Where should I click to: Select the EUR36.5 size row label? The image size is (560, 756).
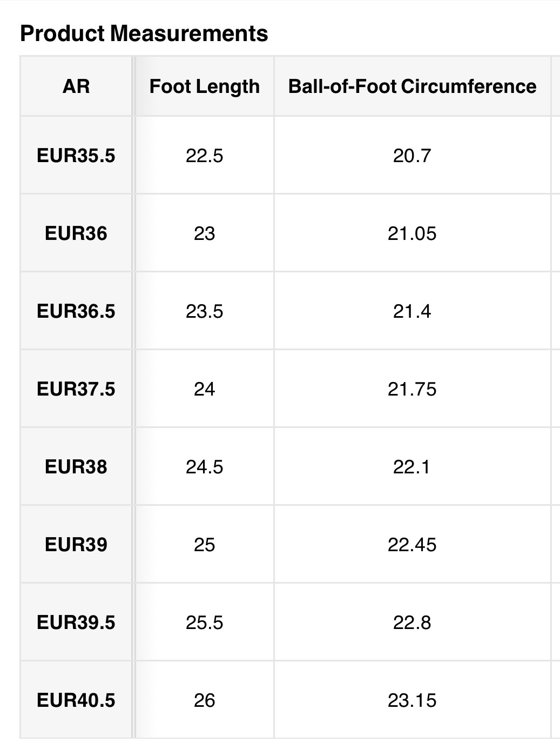(x=76, y=312)
